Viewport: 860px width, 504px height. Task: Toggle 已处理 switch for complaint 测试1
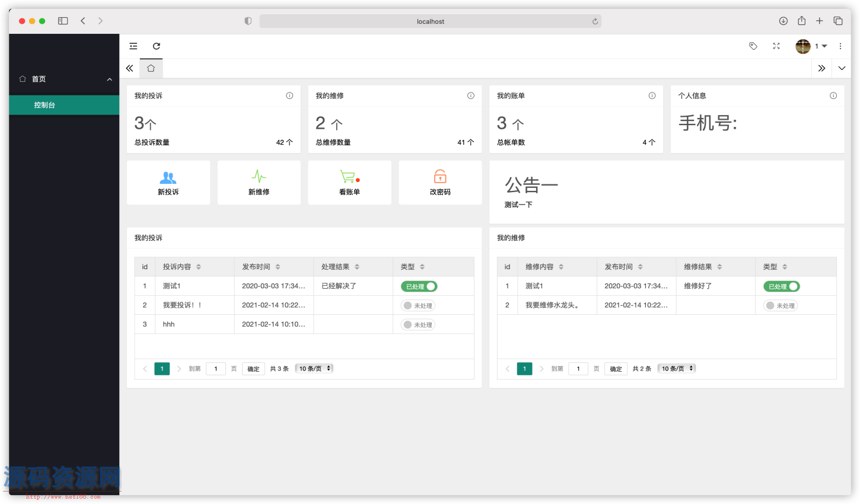[419, 286]
